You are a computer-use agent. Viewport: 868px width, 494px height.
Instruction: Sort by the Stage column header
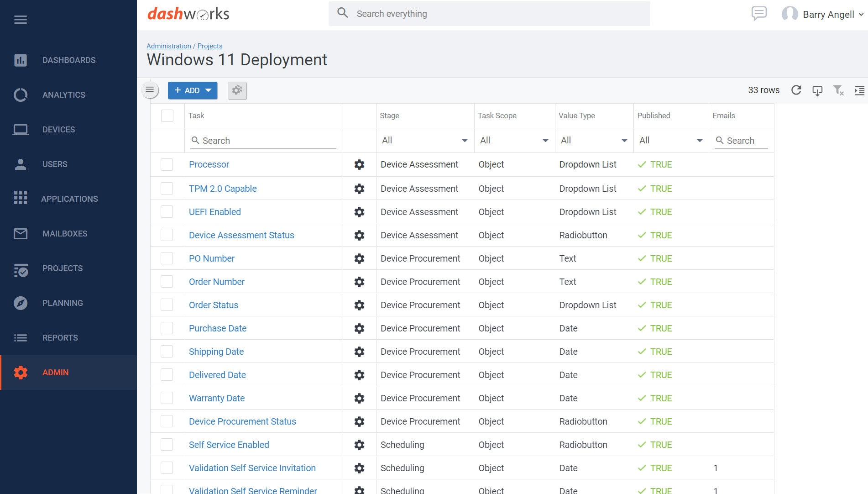point(389,116)
